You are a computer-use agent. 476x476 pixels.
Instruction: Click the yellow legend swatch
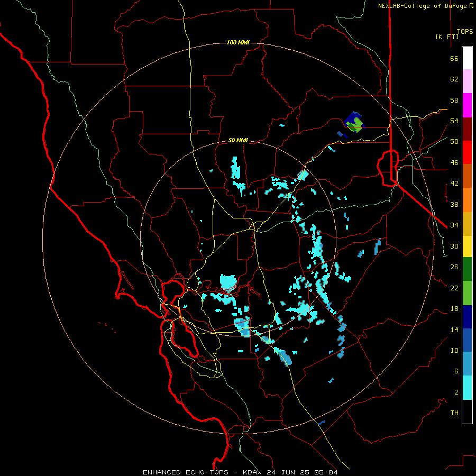[x=467, y=246]
